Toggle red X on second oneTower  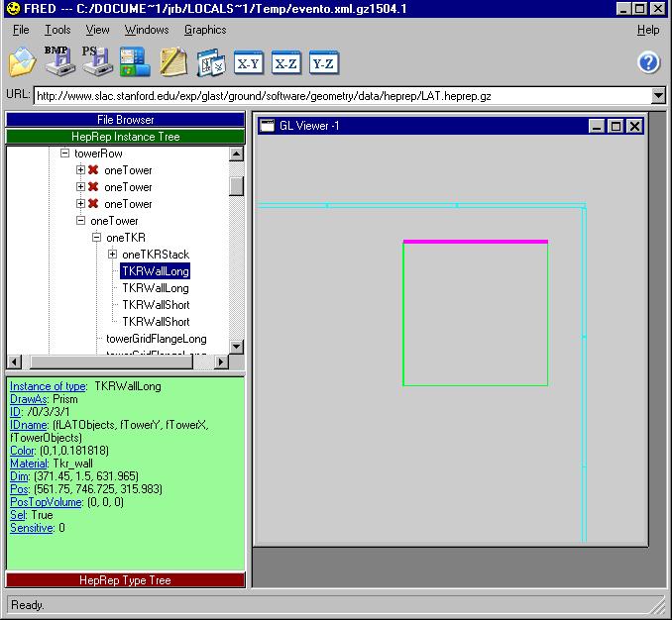click(x=93, y=186)
